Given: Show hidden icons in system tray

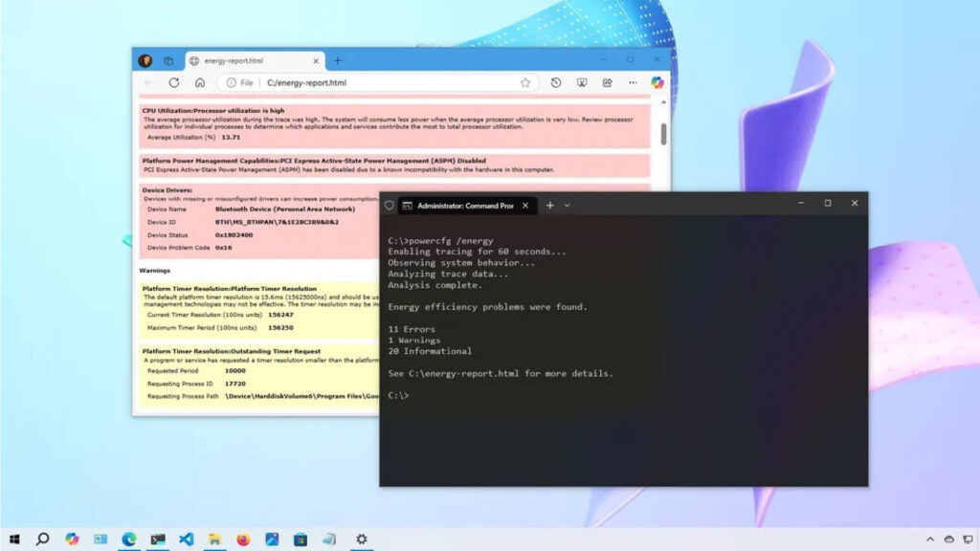Looking at the screenshot, I should click(929, 540).
